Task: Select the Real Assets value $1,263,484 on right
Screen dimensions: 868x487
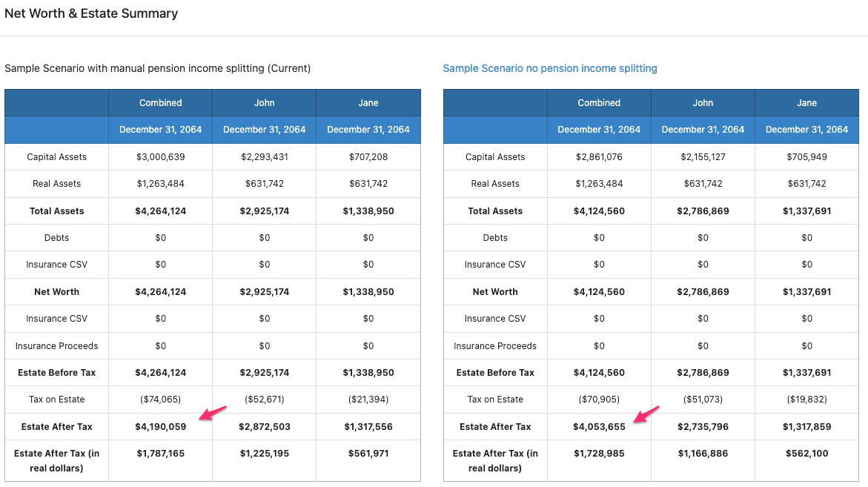Action: click(x=599, y=183)
